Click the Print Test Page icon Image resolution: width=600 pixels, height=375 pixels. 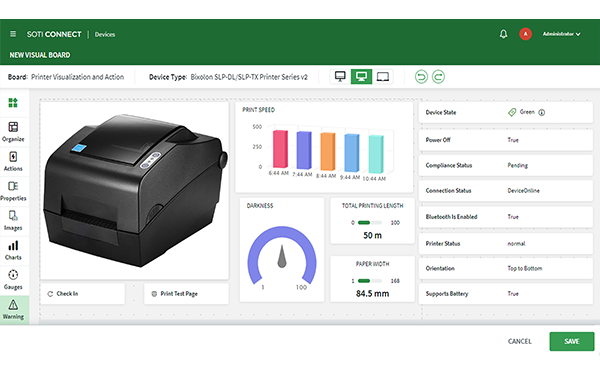pyautogui.click(x=154, y=294)
